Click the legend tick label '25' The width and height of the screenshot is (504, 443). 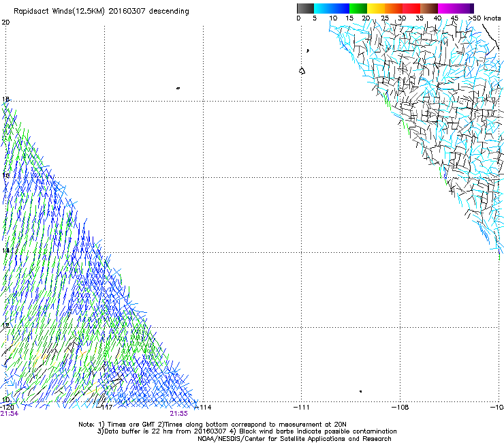click(x=385, y=18)
